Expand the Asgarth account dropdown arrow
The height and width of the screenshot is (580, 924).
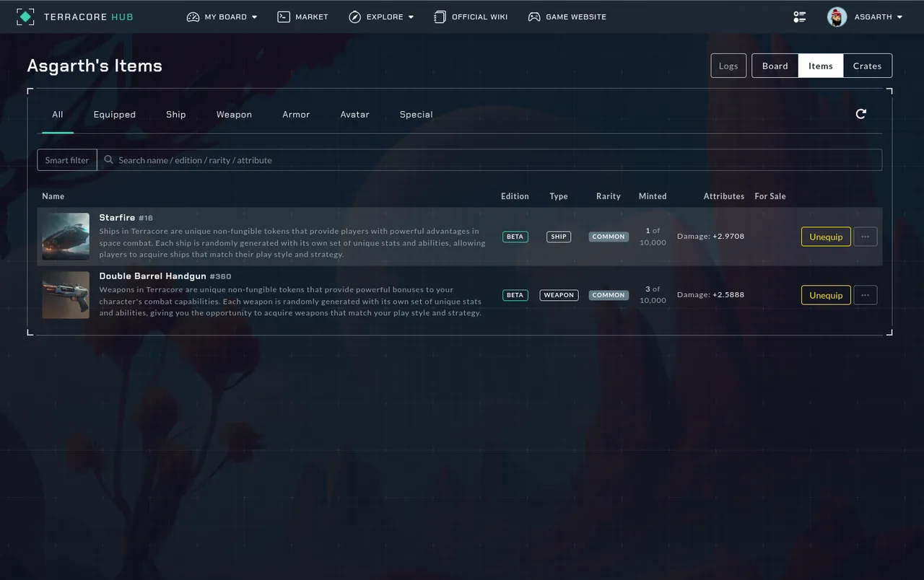pyautogui.click(x=899, y=17)
